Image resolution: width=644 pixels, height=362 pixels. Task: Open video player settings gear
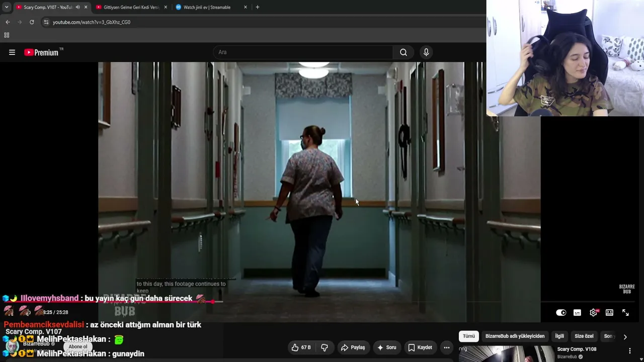pyautogui.click(x=594, y=313)
